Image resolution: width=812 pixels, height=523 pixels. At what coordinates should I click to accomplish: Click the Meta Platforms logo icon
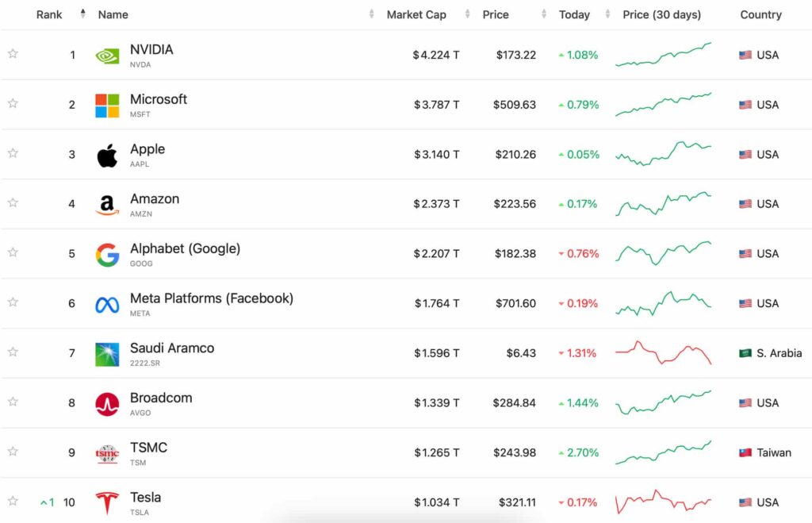(107, 304)
